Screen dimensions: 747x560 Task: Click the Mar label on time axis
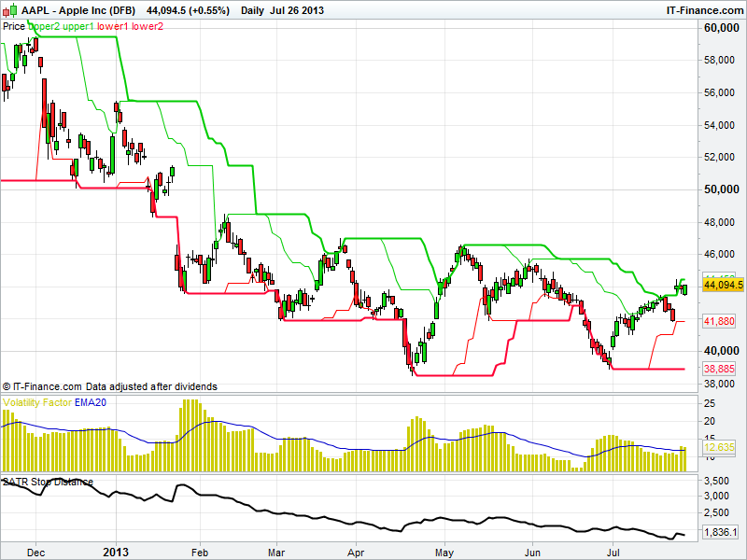point(276,553)
